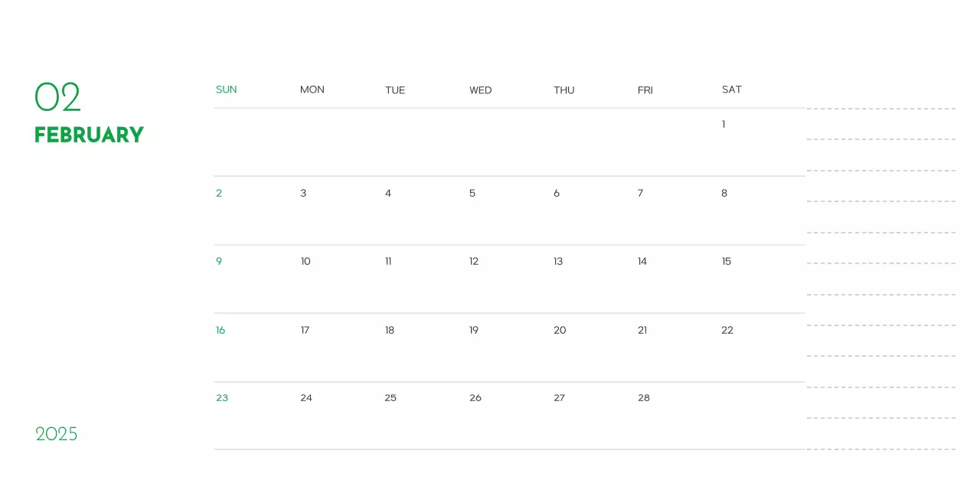Click on Sunday date 23
980x480 pixels.
[x=222, y=398]
